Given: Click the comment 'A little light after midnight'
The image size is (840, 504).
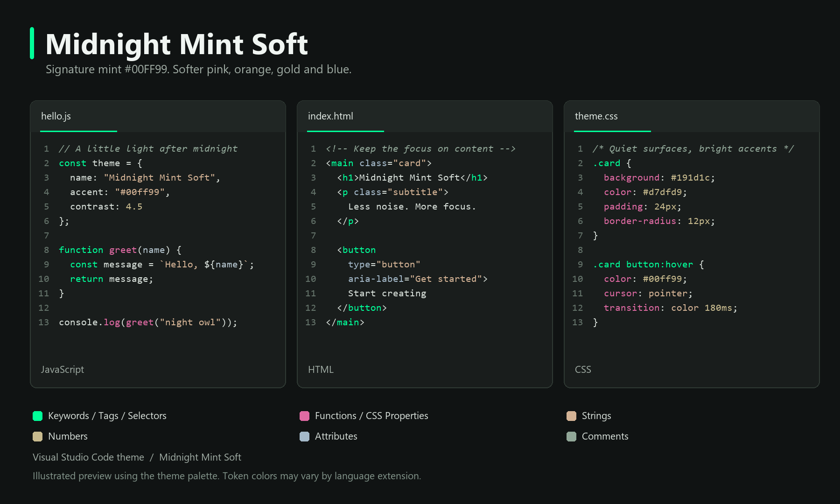Looking at the screenshot, I should click(148, 148).
